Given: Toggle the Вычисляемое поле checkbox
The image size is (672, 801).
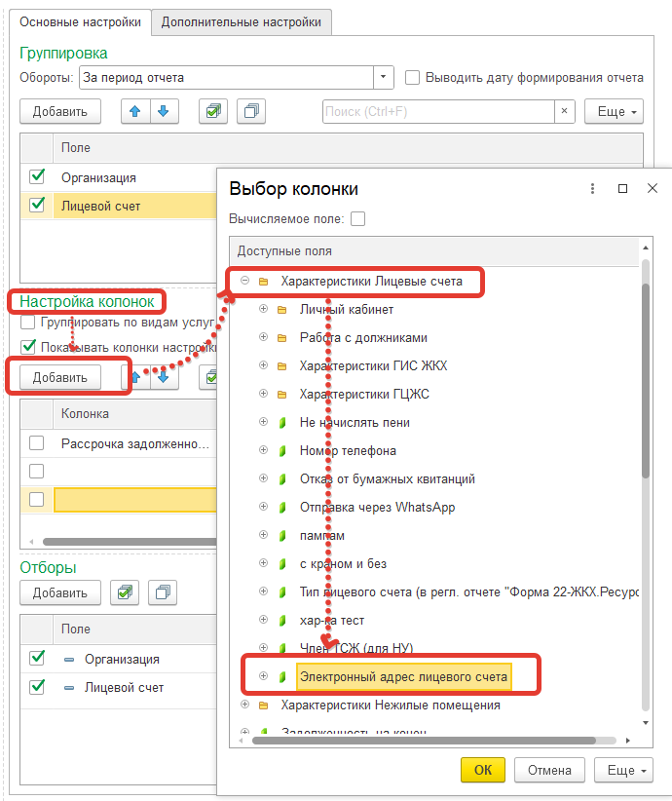Looking at the screenshot, I should [358, 219].
